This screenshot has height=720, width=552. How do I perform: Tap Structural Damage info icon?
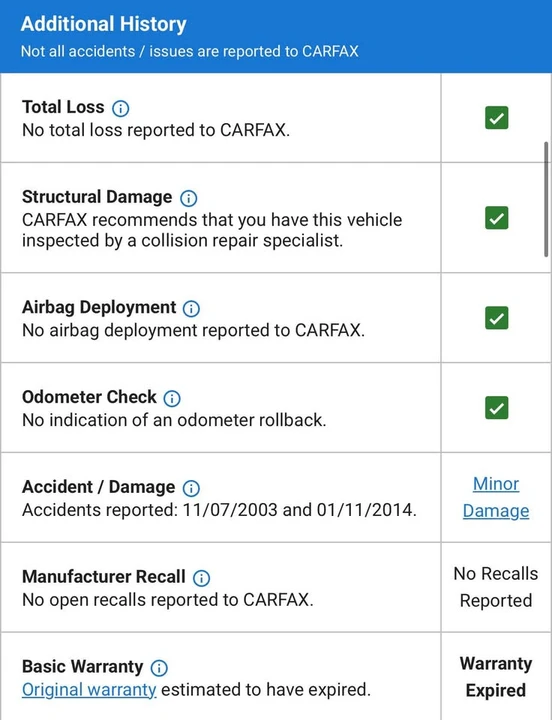tap(188, 198)
